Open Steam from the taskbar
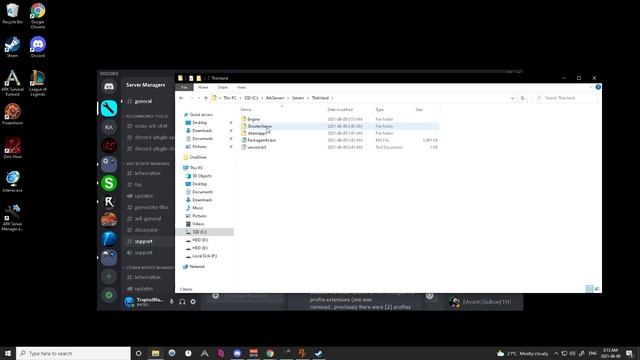This screenshot has width=640, height=360. 319,353
